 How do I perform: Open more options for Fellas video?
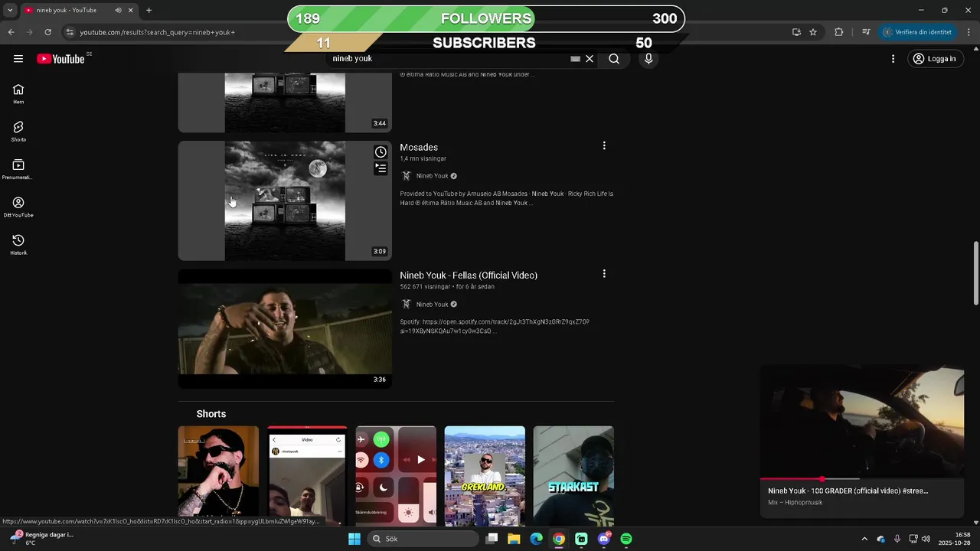[x=604, y=273]
